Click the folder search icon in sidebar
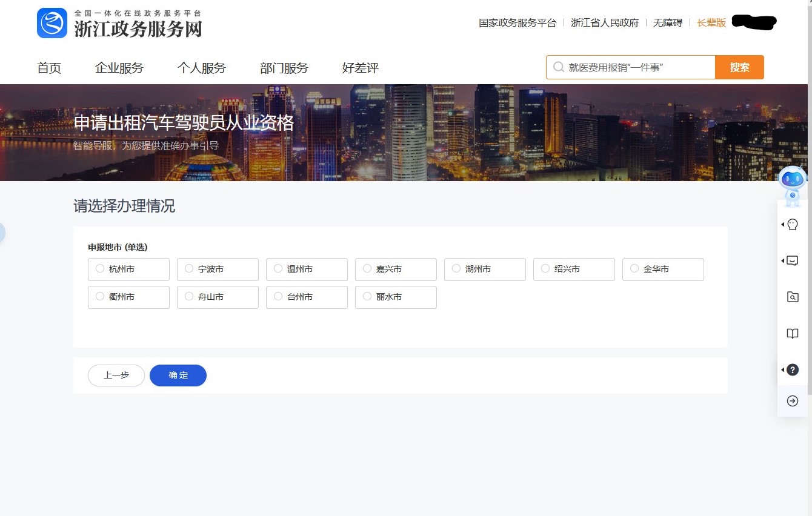This screenshot has width=812, height=516. point(792,297)
